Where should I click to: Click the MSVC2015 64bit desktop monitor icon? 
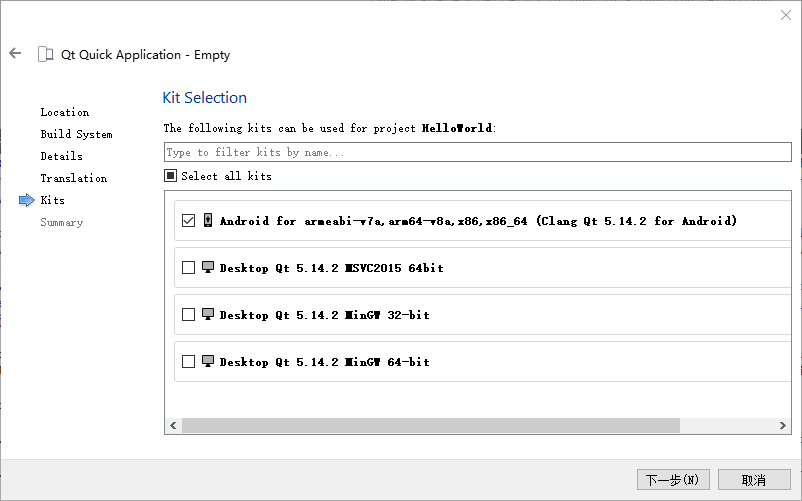(x=208, y=267)
